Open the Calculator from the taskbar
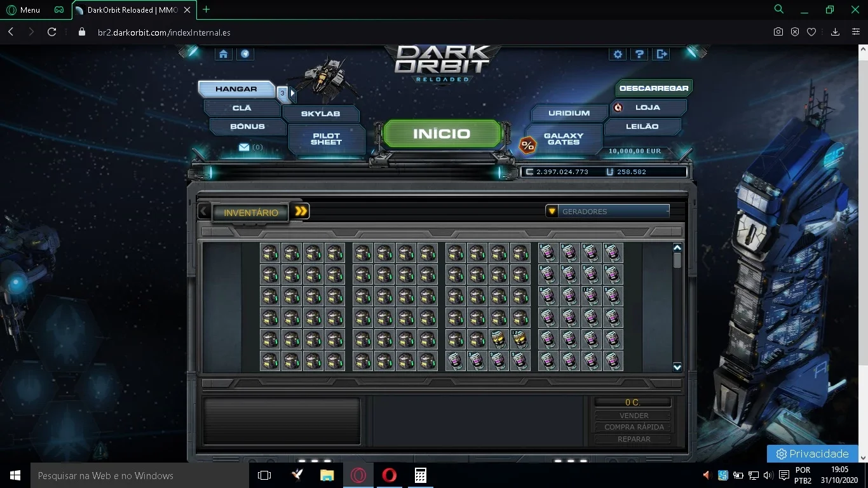This screenshot has width=868, height=488. point(420,475)
